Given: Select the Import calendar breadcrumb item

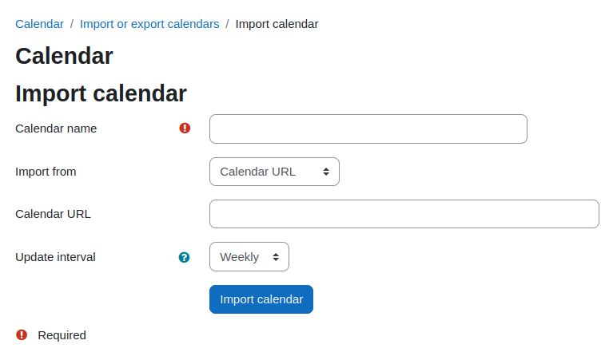Looking at the screenshot, I should tap(277, 24).
